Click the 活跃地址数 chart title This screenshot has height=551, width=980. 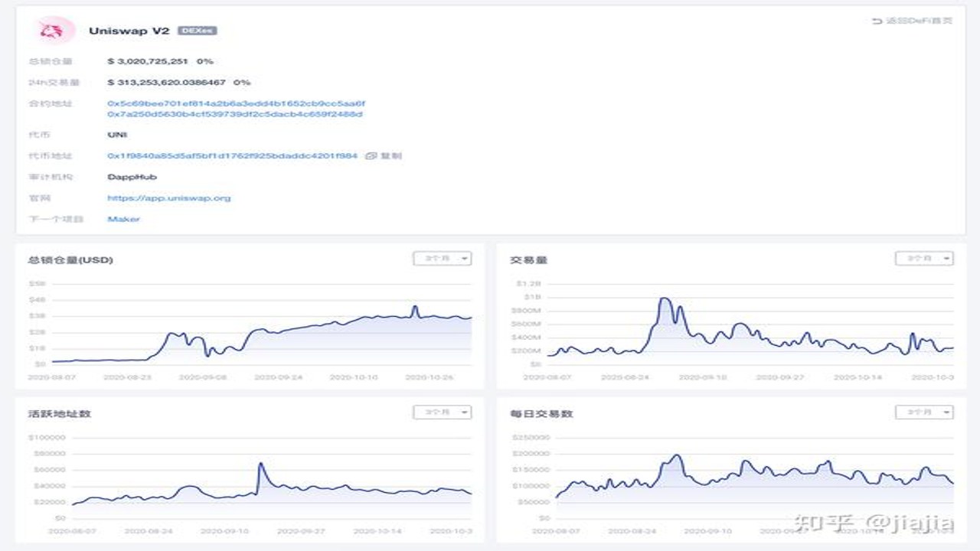click(60, 414)
